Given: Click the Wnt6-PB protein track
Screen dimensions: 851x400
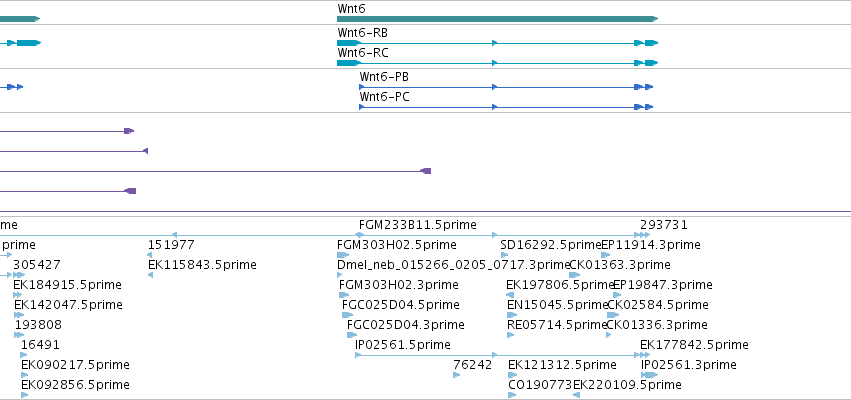Looking at the screenshot, I should pyautogui.click(x=506, y=87).
